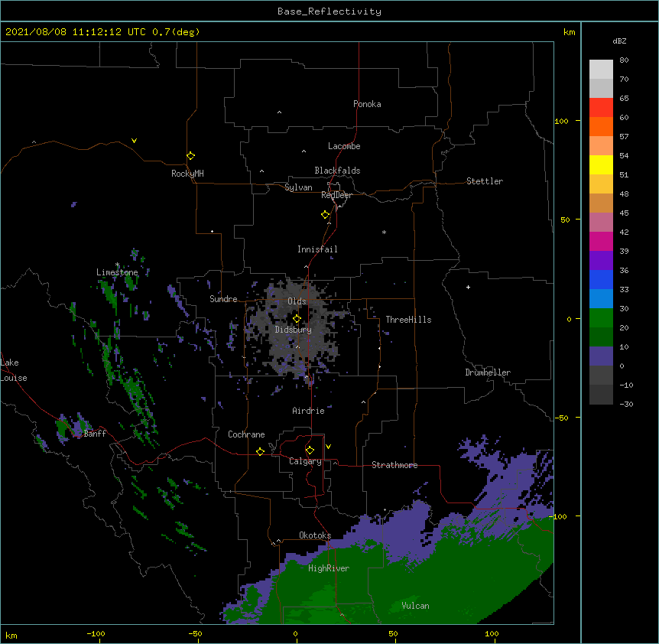Select the Blackfalds label

[x=337, y=171]
